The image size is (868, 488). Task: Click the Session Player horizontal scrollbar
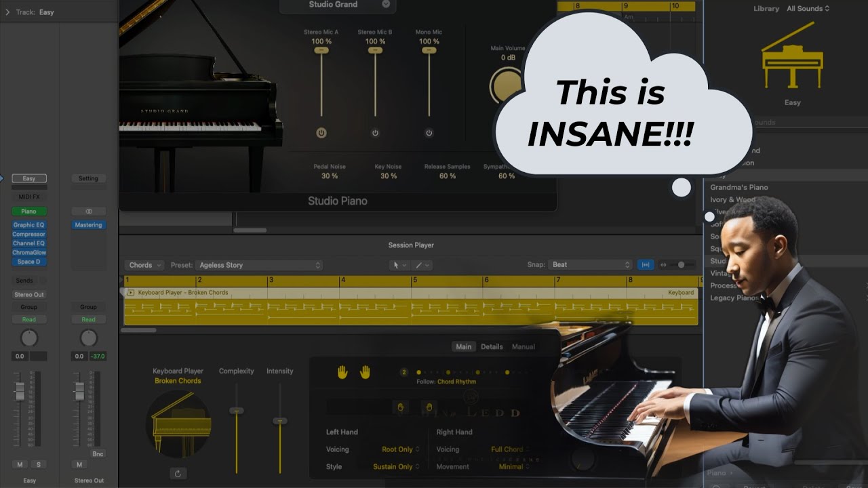(x=139, y=330)
